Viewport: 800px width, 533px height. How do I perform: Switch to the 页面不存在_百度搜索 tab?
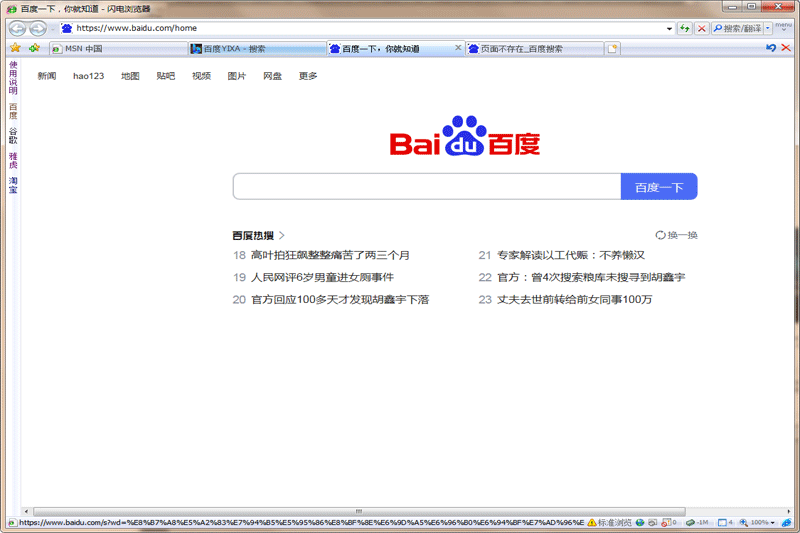point(534,48)
